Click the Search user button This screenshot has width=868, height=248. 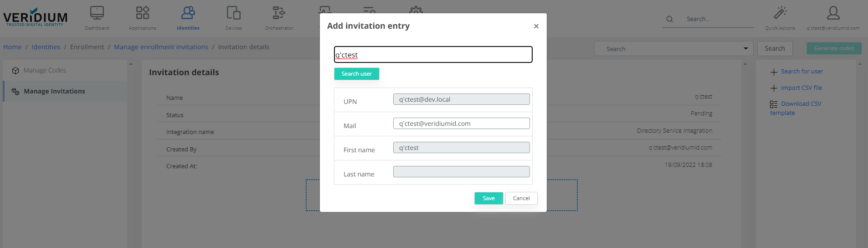pyautogui.click(x=356, y=74)
